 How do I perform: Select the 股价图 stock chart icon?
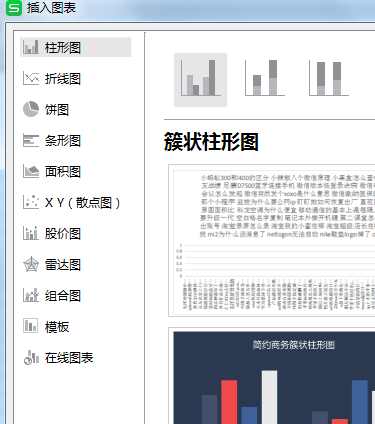pyautogui.click(x=31, y=233)
